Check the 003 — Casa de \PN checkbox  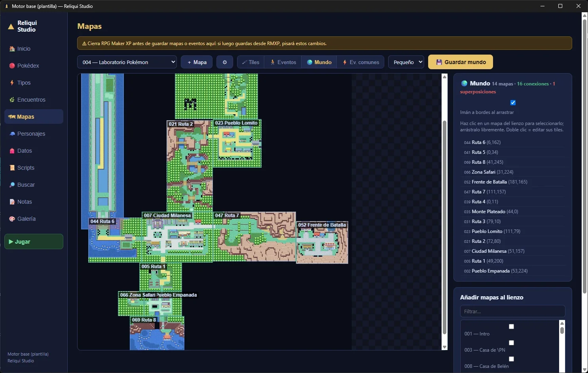coord(511,343)
